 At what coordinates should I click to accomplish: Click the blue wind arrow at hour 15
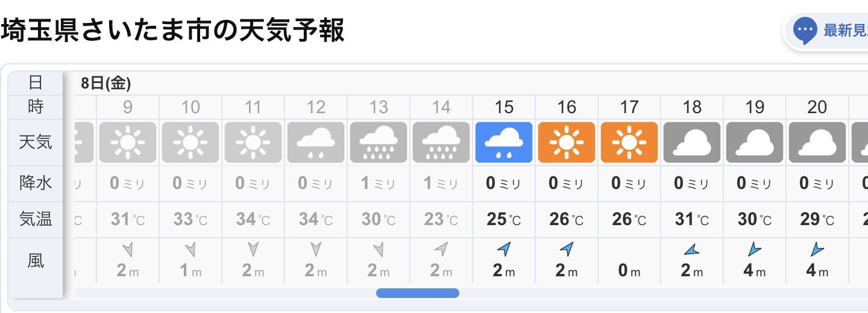click(504, 249)
